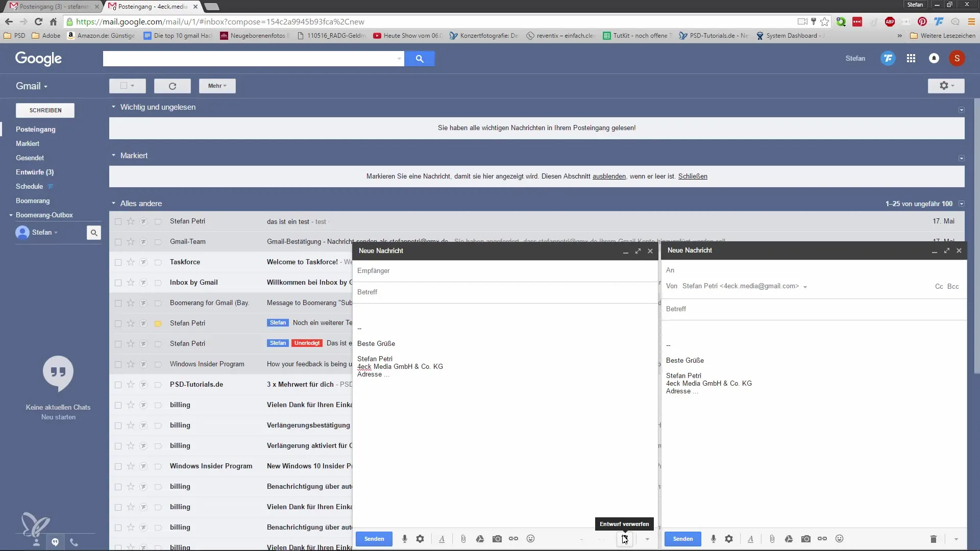Open the Boomerang label
980x551 pixels.
click(x=33, y=201)
